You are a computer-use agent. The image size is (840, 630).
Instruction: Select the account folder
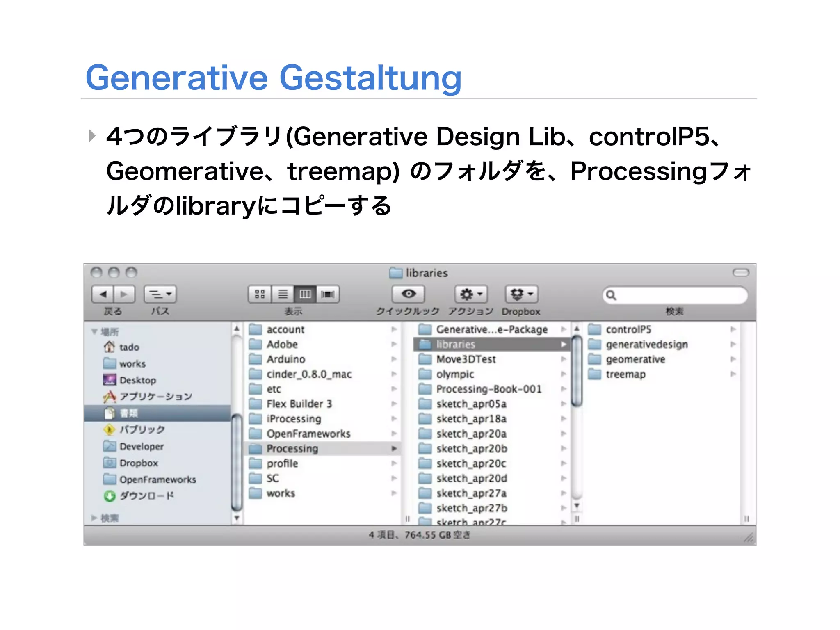click(x=322, y=329)
